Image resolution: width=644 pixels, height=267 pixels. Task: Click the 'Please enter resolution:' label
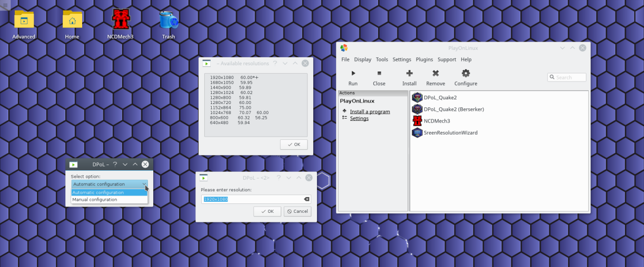(226, 189)
